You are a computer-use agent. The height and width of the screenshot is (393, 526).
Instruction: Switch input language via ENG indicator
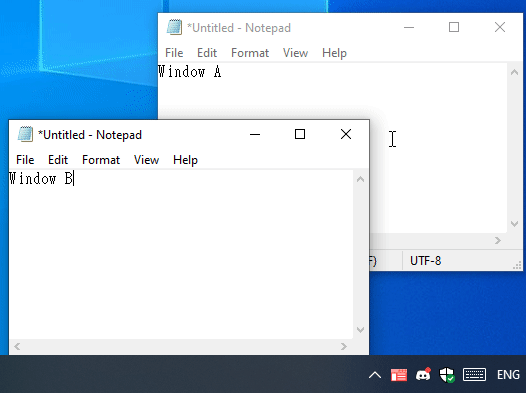(508, 375)
